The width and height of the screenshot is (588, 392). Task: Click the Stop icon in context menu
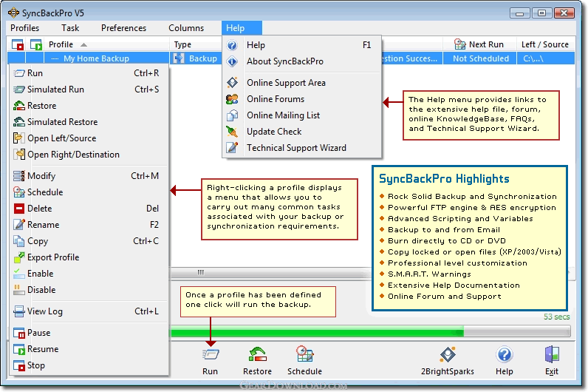click(19, 365)
